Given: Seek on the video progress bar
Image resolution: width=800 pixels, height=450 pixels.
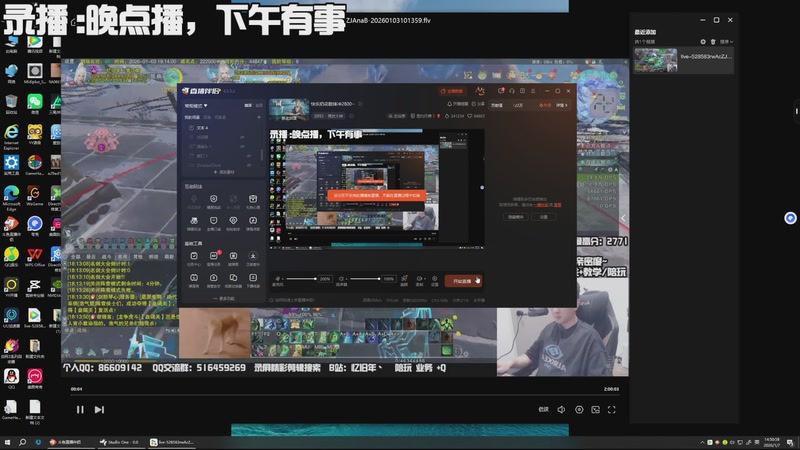Looking at the screenshot, I should [x=344, y=395].
